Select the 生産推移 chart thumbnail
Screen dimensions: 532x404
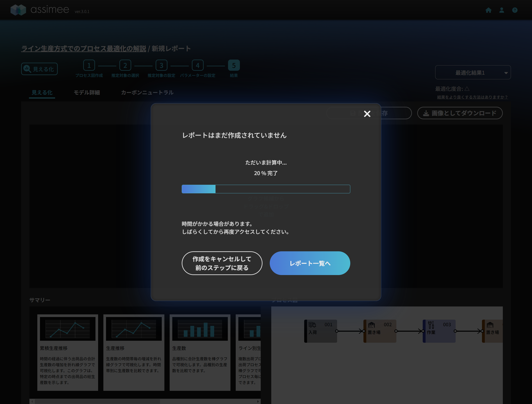pos(134,329)
